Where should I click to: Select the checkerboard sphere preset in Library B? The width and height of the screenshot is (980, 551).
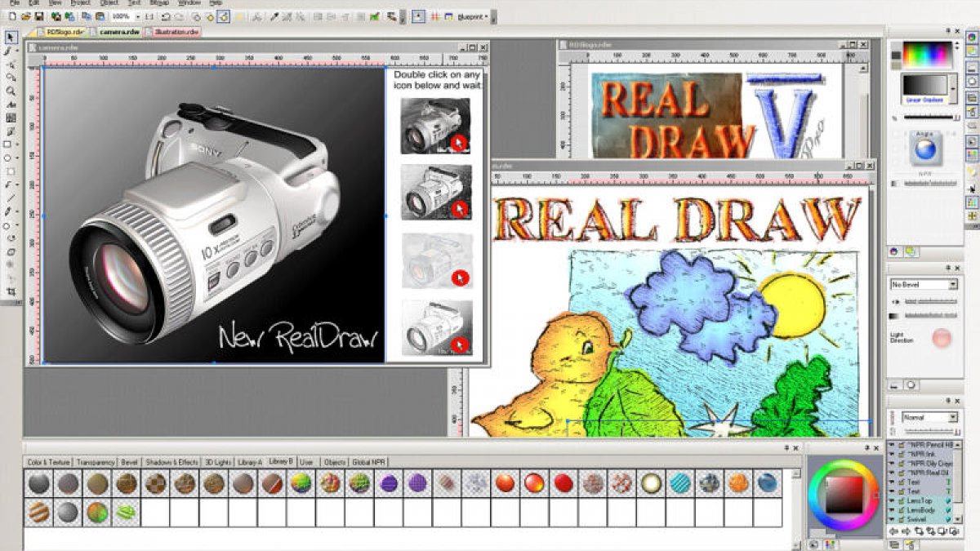tap(156, 483)
